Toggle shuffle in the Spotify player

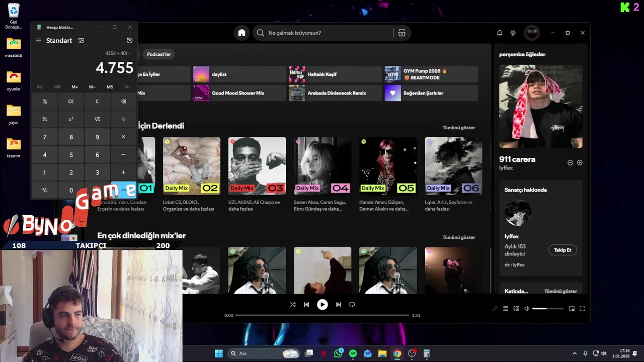[x=293, y=304]
